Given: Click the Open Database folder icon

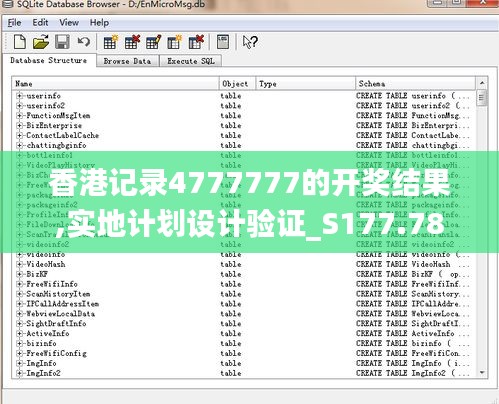Looking at the screenshot, I should (41, 42).
